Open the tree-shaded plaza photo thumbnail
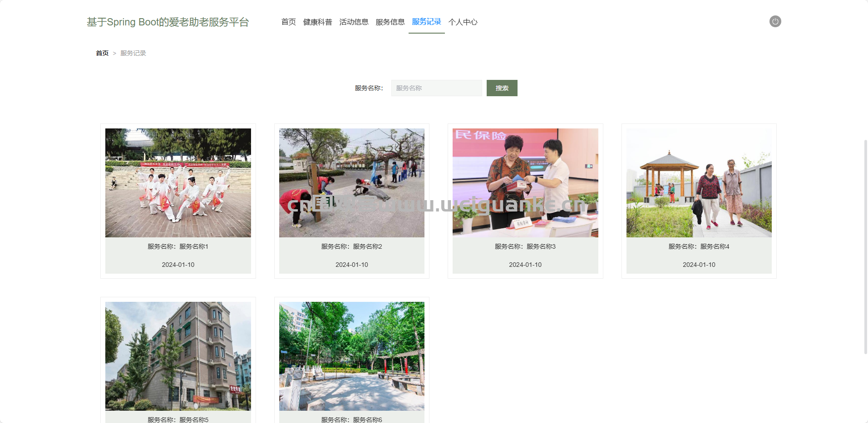 [x=351, y=356]
